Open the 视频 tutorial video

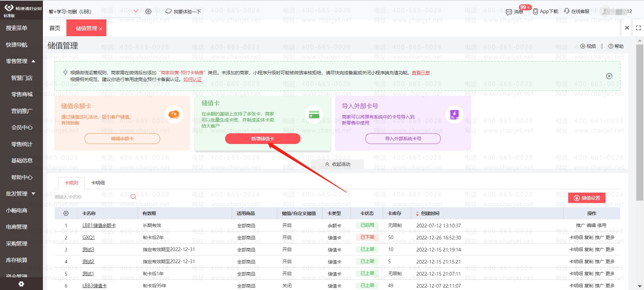(x=588, y=46)
